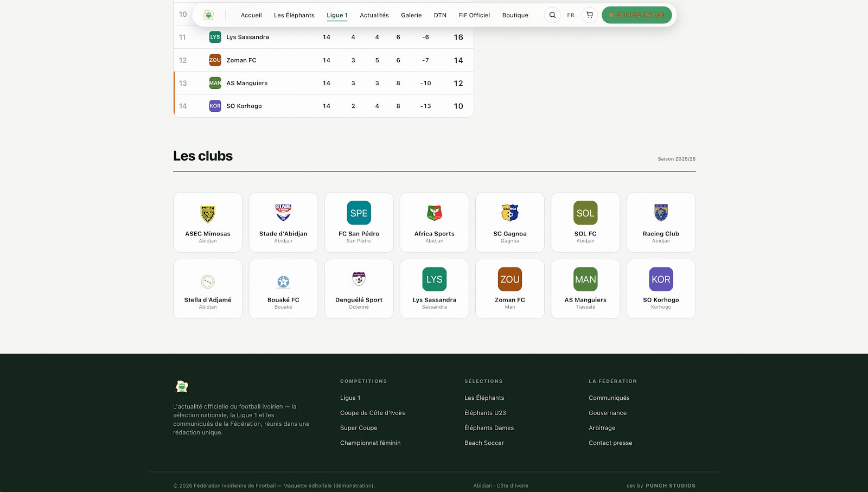The image size is (868, 492).
Task: Open the Boutique nav item
Action: 515,15
